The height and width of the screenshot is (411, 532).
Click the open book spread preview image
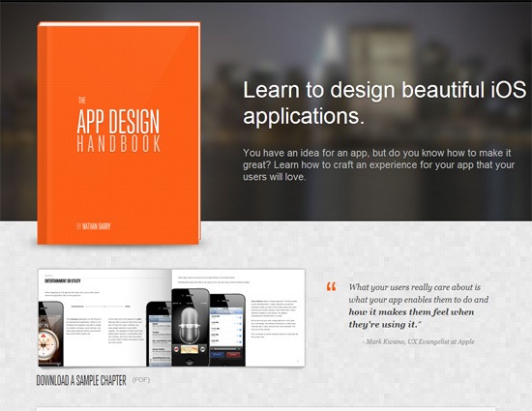[171, 318]
